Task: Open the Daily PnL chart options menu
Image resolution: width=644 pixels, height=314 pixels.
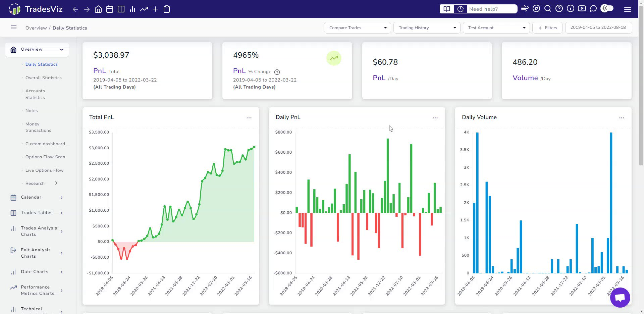Action: [x=435, y=118]
